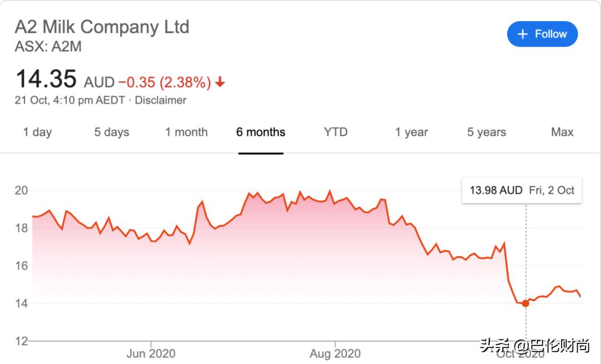Click the 13.98 AUD tooltip box

tap(521, 191)
